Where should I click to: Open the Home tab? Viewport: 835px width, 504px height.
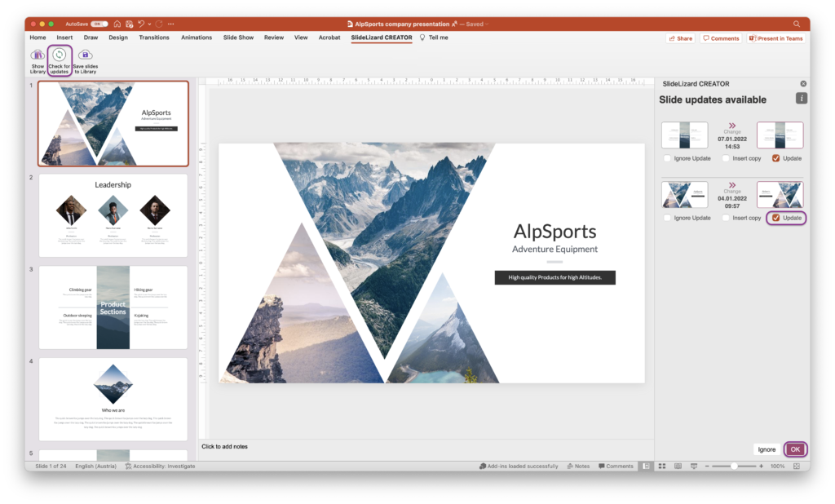tap(38, 38)
